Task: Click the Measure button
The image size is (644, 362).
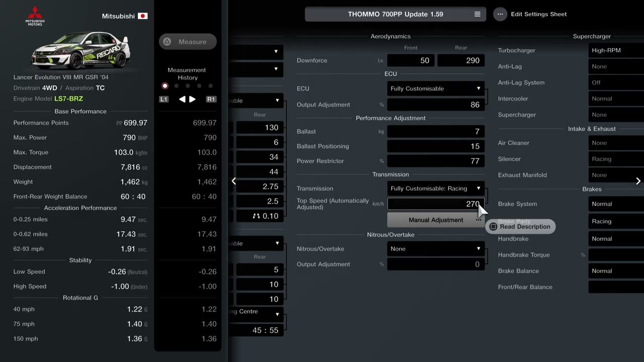Action: [188, 42]
